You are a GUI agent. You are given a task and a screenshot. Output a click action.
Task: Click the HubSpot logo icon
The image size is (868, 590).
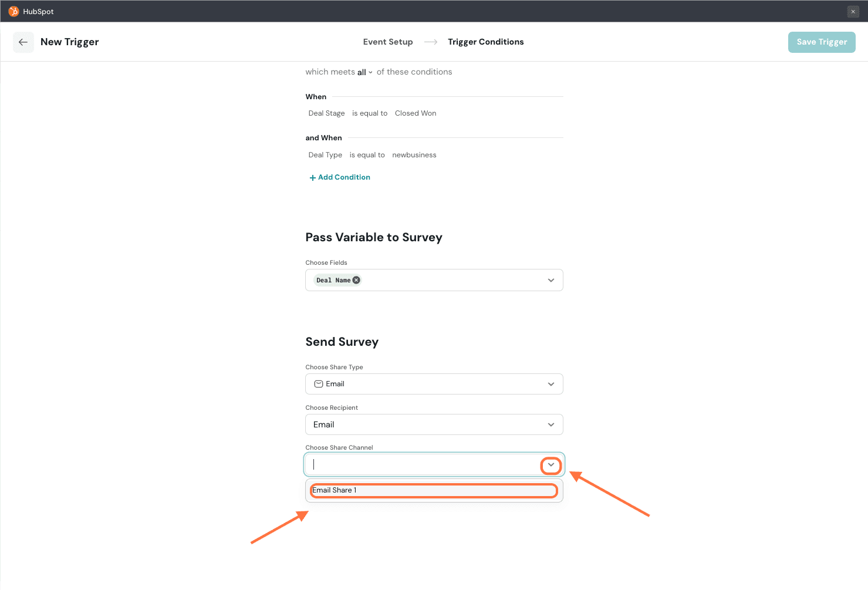point(13,11)
